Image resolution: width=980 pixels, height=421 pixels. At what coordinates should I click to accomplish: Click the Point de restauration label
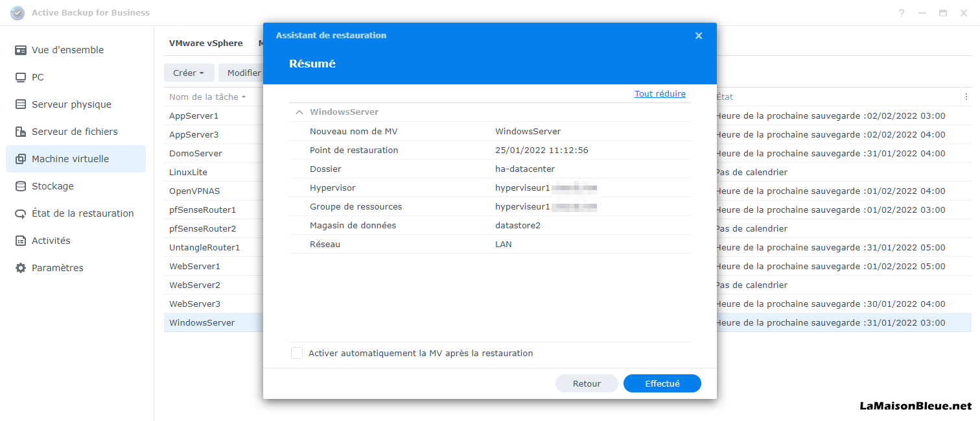click(x=354, y=150)
